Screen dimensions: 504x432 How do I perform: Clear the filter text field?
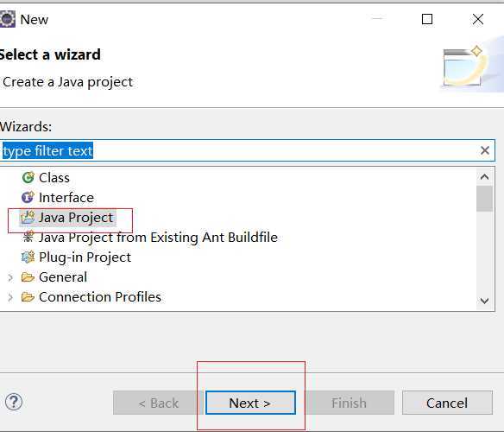coord(485,150)
